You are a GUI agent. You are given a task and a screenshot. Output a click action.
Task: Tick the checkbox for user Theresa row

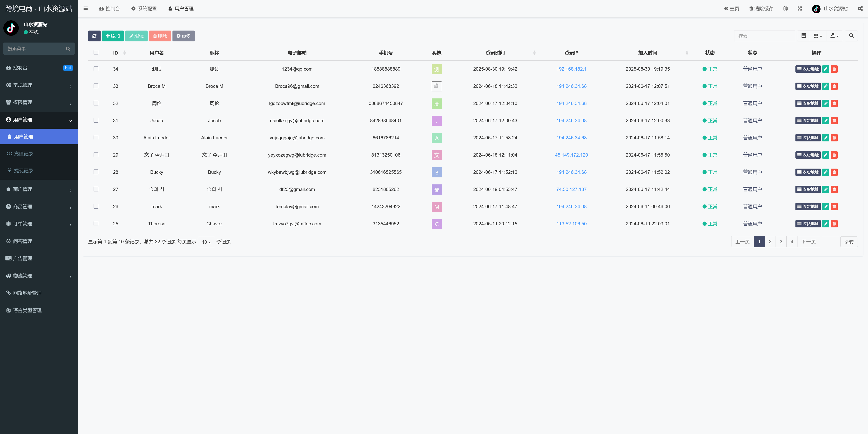96,224
